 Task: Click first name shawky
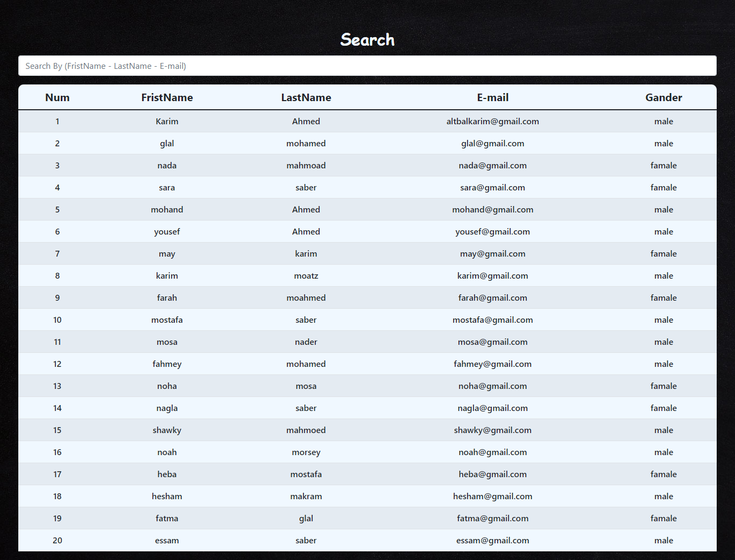pyautogui.click(x=167, y=430)
